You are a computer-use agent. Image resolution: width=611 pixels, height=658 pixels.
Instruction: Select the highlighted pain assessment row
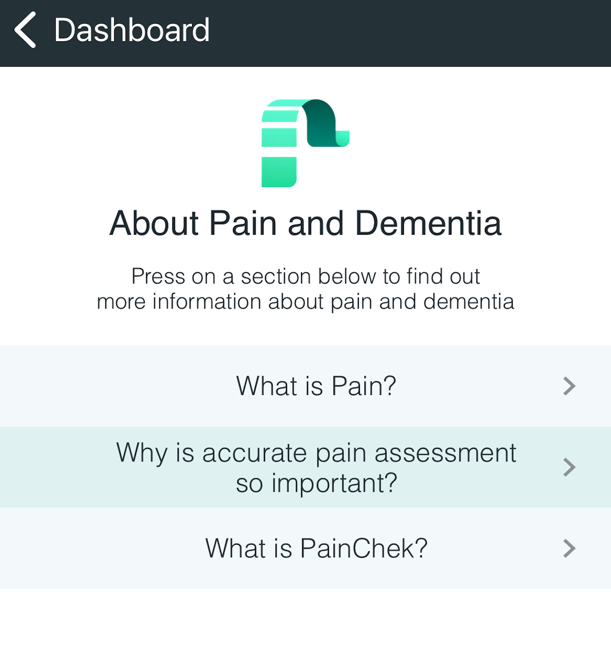[306, 467]
